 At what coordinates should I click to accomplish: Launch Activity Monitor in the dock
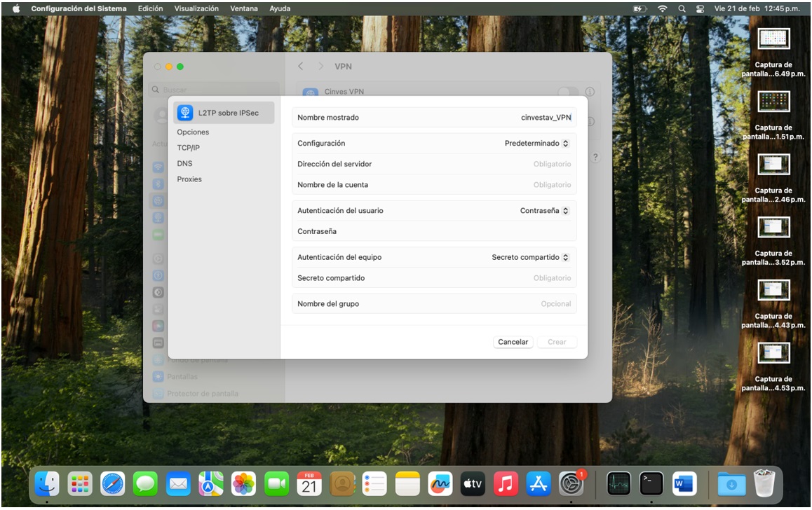click(x=618, y=483)
